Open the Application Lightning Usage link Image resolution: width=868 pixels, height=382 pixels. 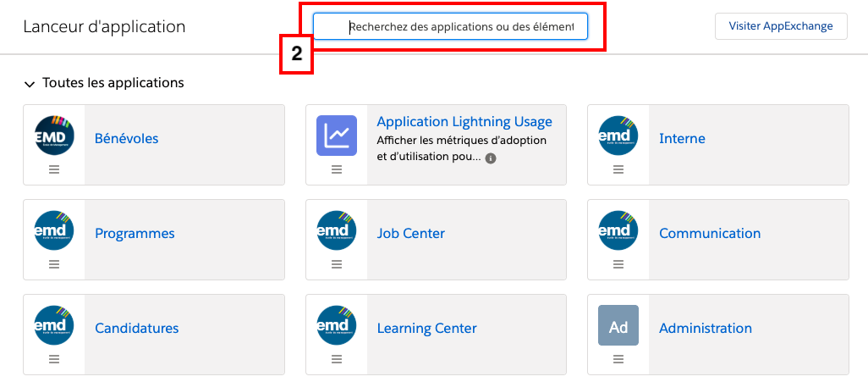[464, 122]
